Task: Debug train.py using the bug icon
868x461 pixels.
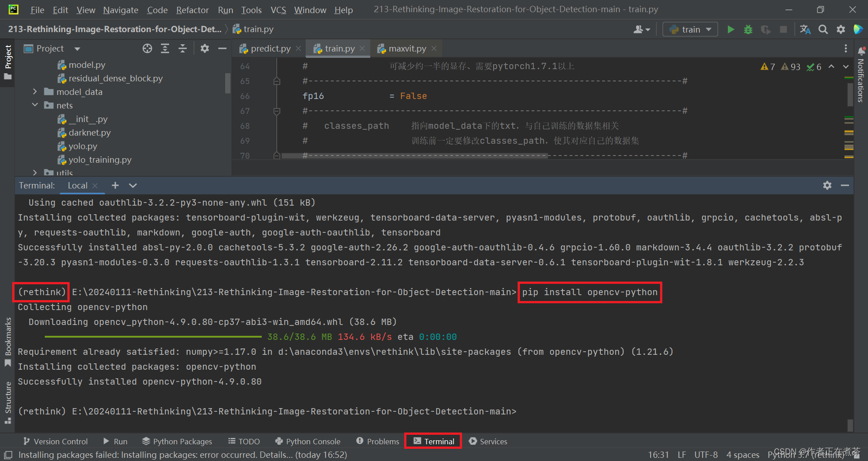Action: click(x=748, y=29)
